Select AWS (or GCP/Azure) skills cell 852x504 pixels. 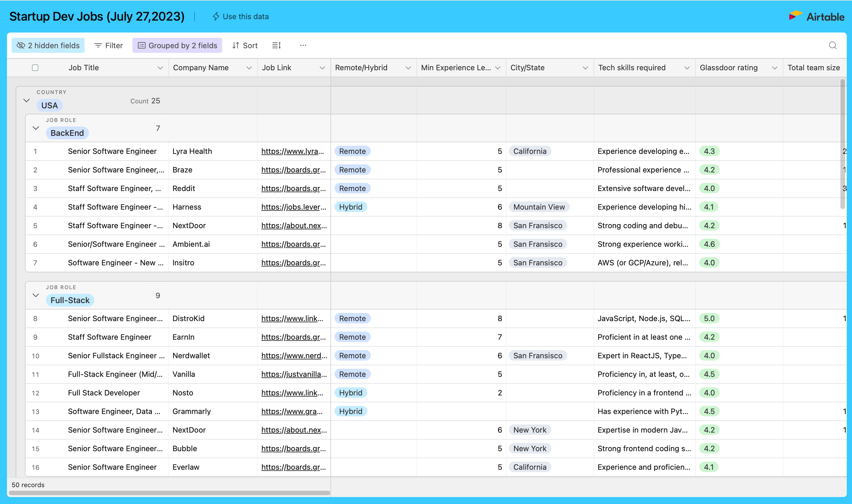(644, 262)
